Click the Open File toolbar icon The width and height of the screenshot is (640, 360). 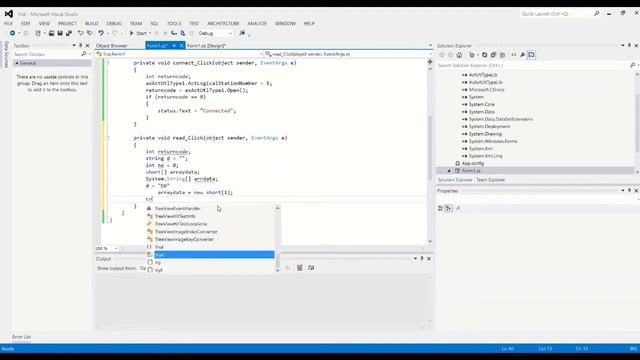(x=51, y=33)
